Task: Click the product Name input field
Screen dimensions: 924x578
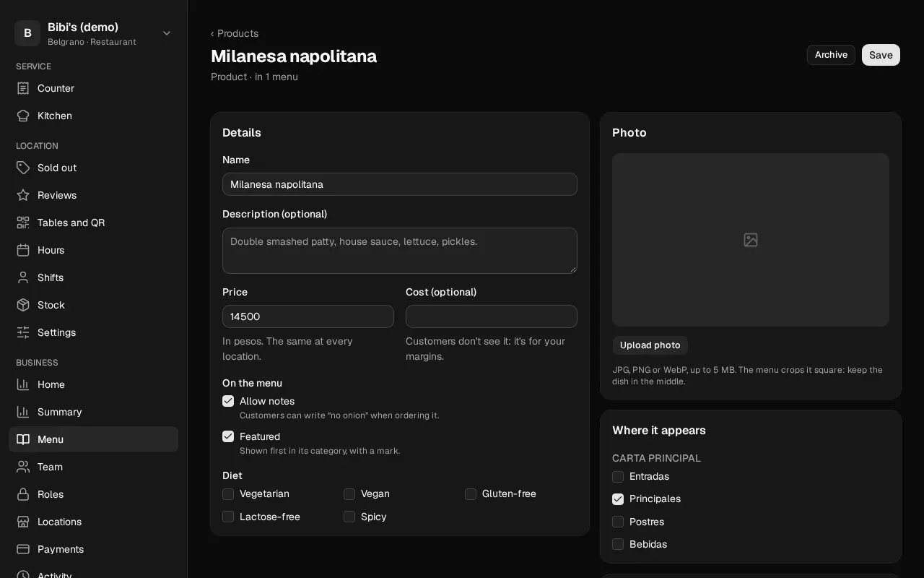Action: point(400,184)
